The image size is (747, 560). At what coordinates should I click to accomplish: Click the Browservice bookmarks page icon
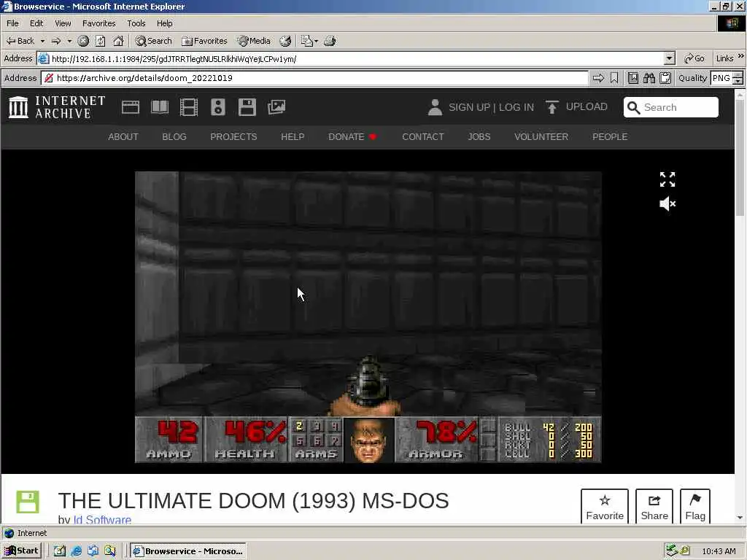633,78
